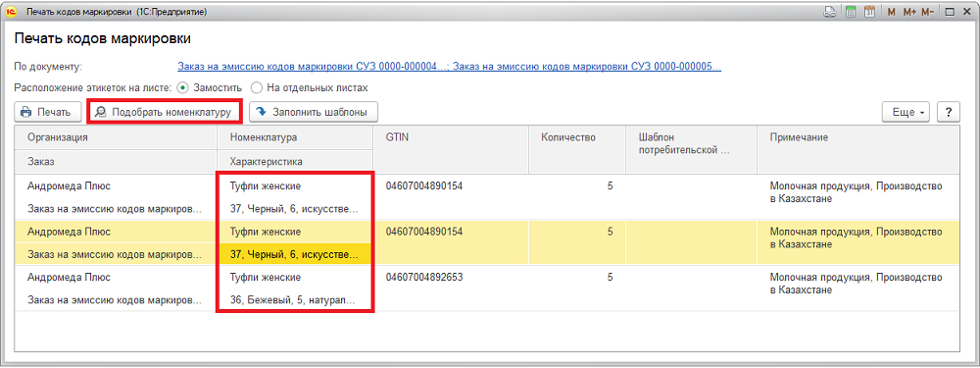Click Подобрать номенклатуру button
This screenshot has width=980, height=368.
point(165,113)
